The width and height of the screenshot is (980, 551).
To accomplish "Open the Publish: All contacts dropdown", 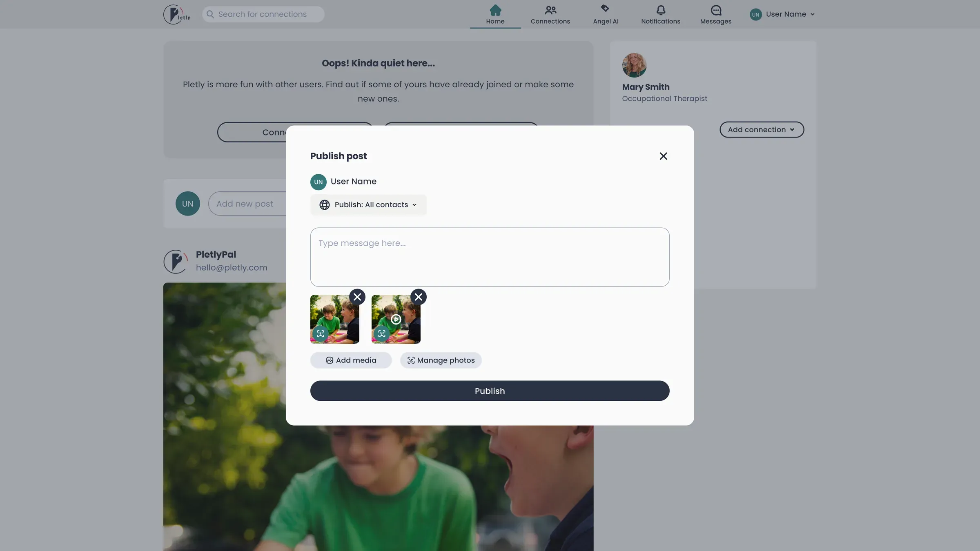I will (x=368, y=205).
